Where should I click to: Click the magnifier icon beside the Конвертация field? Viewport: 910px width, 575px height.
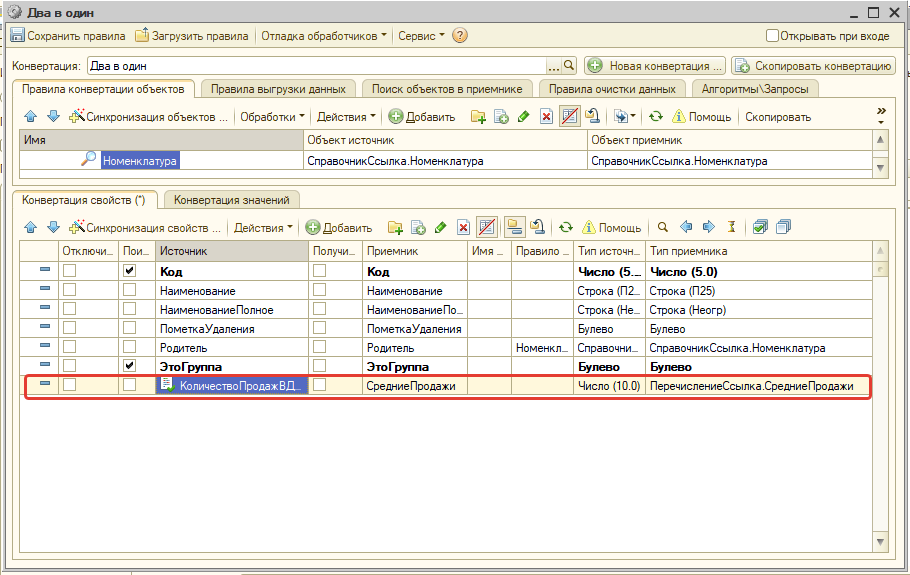click(x=569, y=66)
